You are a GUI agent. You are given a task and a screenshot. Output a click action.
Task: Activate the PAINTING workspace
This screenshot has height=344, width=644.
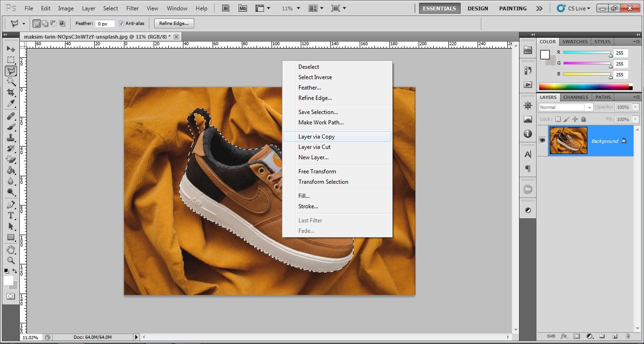pyautogui.click(x=512, y=8)
